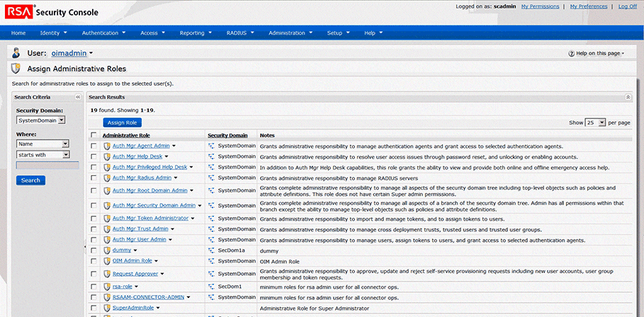Check the SuperAdminRole checkbox
The height and width of the screenshot is (317, 644).
pos(94,308)
